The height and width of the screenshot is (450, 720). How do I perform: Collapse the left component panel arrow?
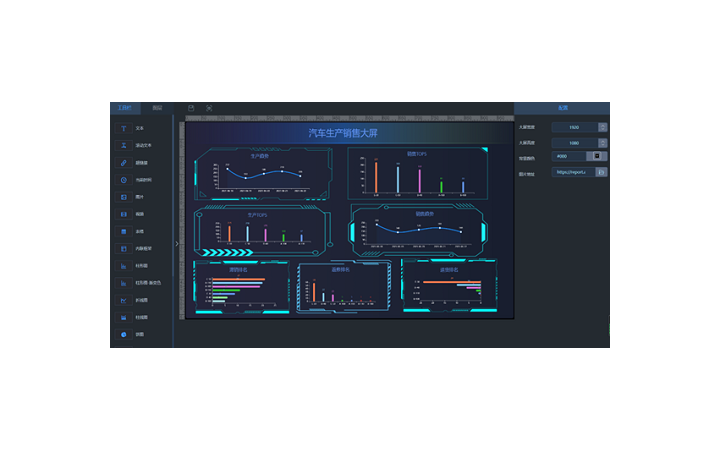[177, 243]
